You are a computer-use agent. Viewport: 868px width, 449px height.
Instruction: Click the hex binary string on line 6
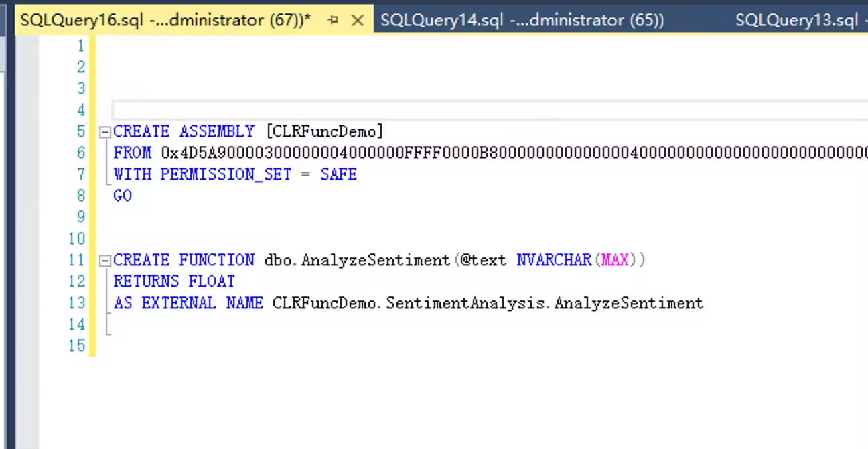point(514,153)
